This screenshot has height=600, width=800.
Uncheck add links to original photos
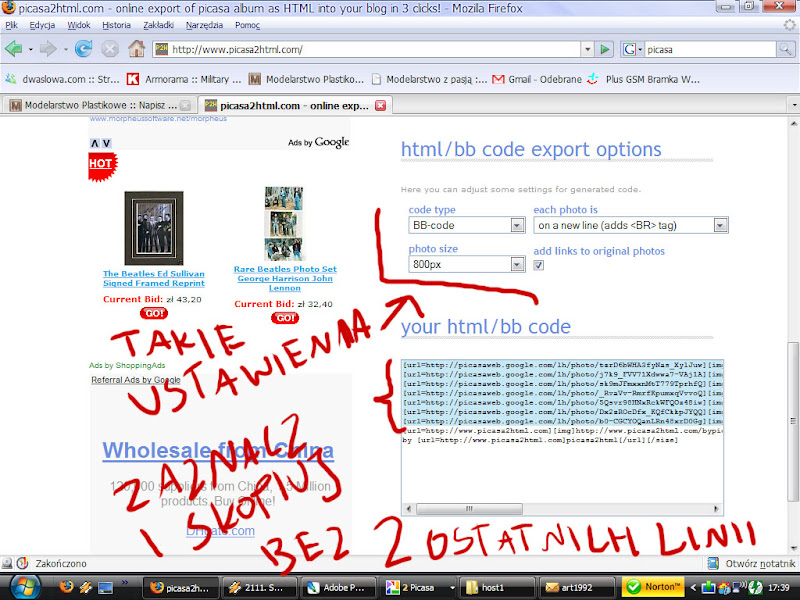[x=538, y=265]
